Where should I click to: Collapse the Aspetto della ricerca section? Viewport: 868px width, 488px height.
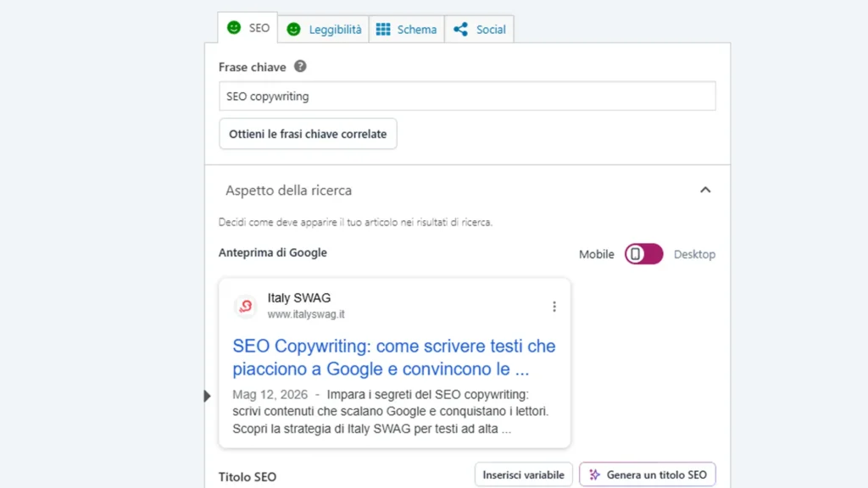705,190
